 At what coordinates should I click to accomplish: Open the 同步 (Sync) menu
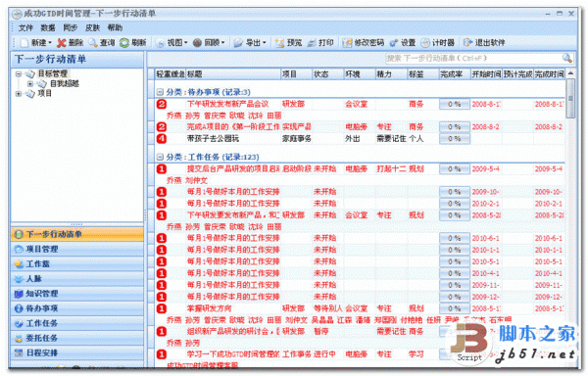coord(71,27)
